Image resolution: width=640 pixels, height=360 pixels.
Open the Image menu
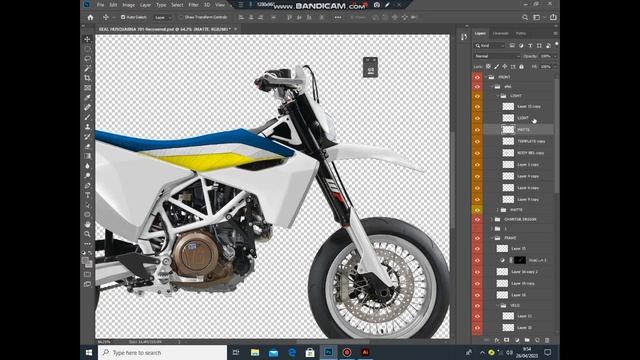[129, 5]
